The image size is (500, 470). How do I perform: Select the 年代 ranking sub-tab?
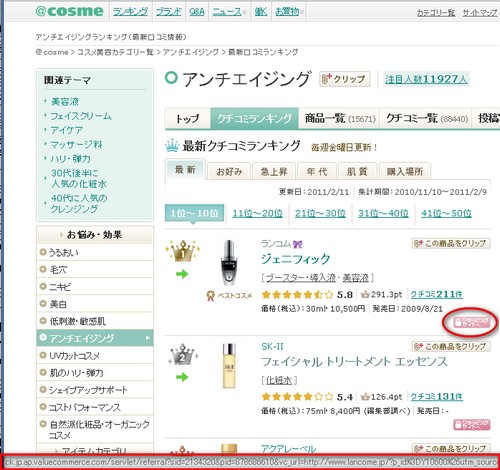point(317,172)
